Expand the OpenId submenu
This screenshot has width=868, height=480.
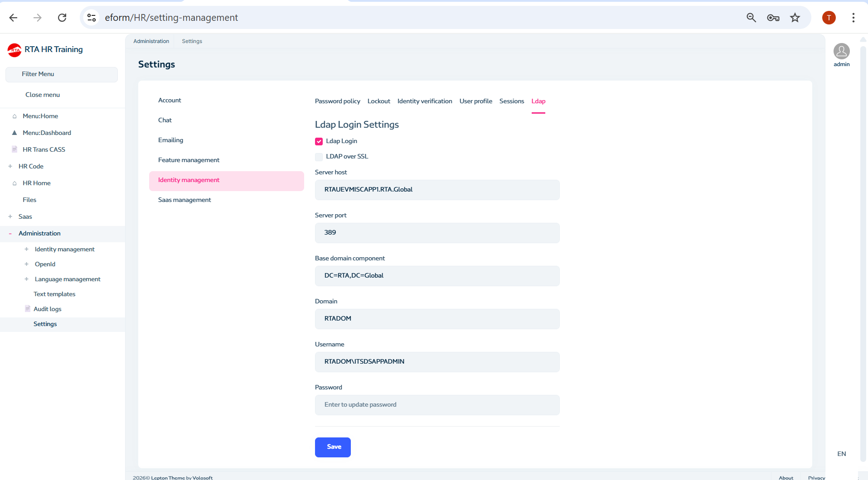27,264
